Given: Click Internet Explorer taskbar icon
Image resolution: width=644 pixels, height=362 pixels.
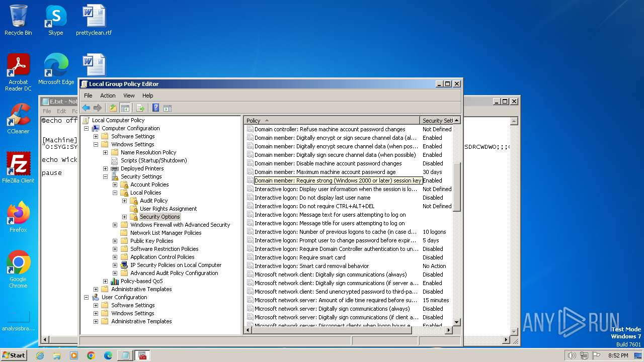Looking at the screenshot, I should coord(40,355).
